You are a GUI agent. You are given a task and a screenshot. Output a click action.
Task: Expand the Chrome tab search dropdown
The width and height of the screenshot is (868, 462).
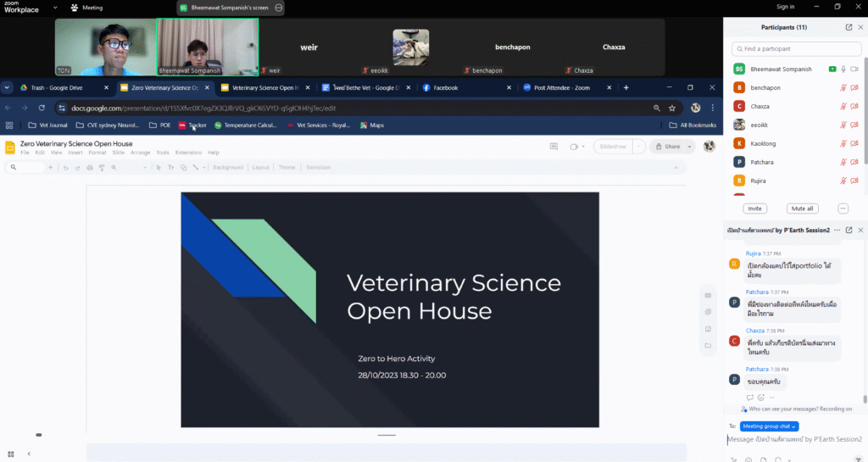click(7, 87)
